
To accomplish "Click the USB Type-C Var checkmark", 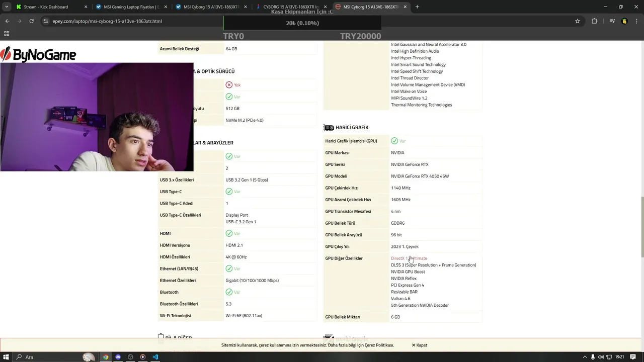I will (x=229, y=192).
